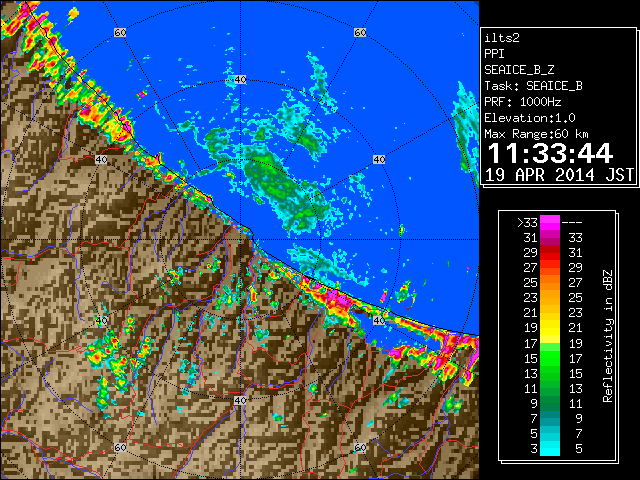
Task: Click the "Elevation:1.0" text
Action: [x=530, y=118]
